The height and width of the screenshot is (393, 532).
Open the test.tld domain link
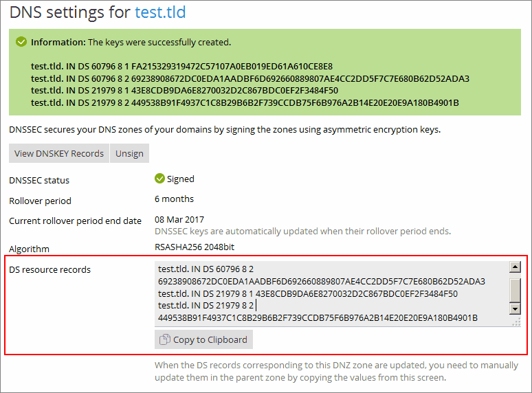pyautogui.click(x=160, y=12)
